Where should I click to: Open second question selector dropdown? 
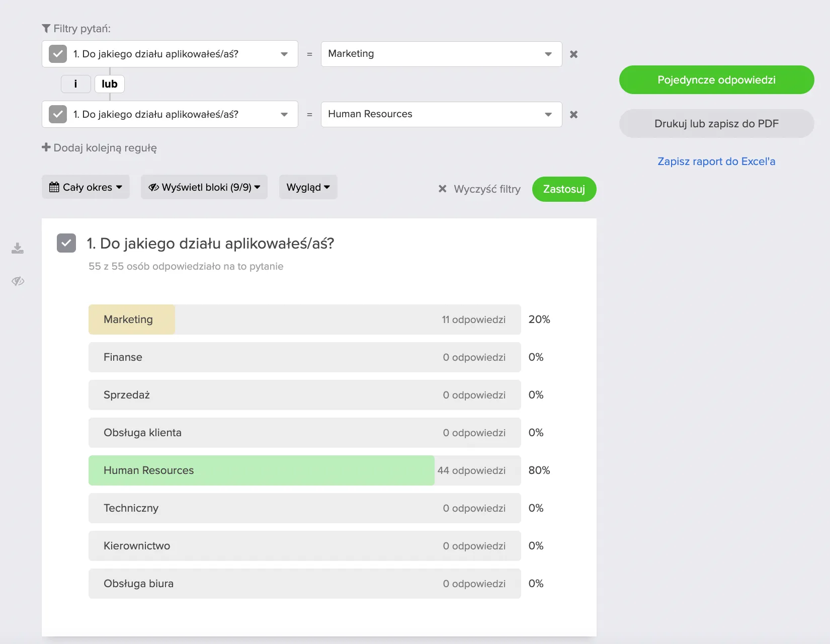pyautogui.click(x=170, y=114)
